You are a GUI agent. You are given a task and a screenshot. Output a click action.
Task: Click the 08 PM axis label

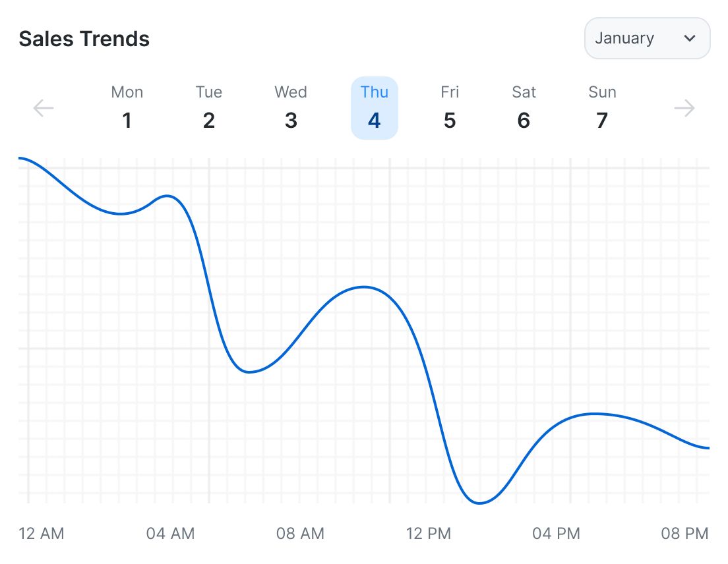point(684,533)
